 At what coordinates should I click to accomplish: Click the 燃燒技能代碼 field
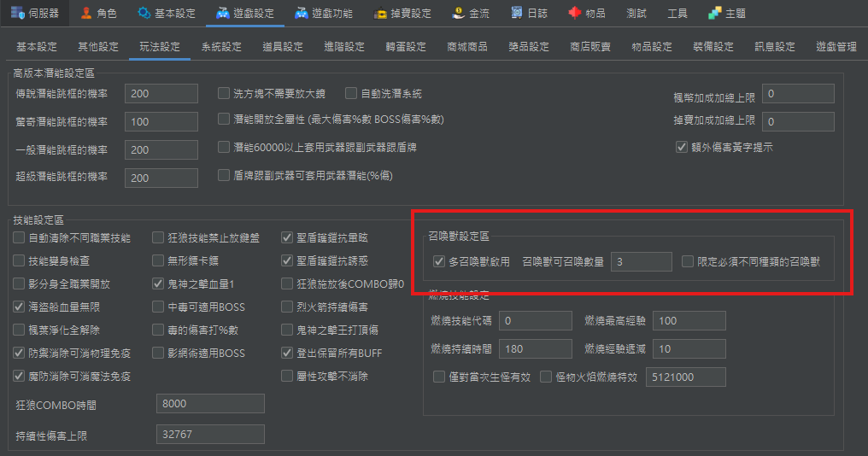[x=536, y=321]
